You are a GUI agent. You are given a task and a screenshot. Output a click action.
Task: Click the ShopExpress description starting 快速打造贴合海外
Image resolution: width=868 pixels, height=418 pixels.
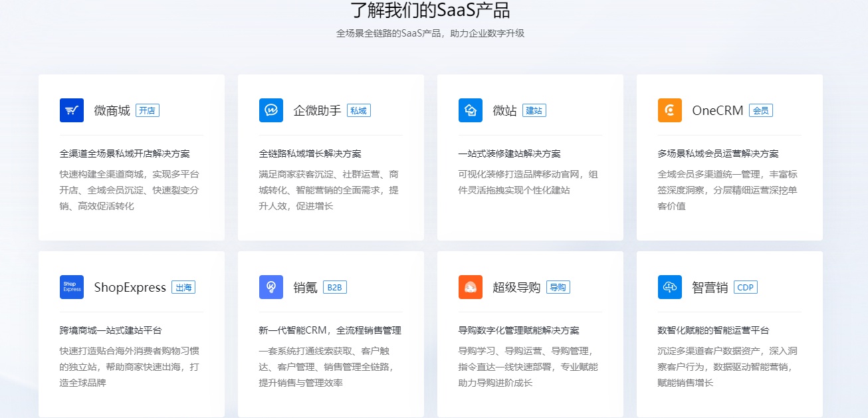click(130, 367)
